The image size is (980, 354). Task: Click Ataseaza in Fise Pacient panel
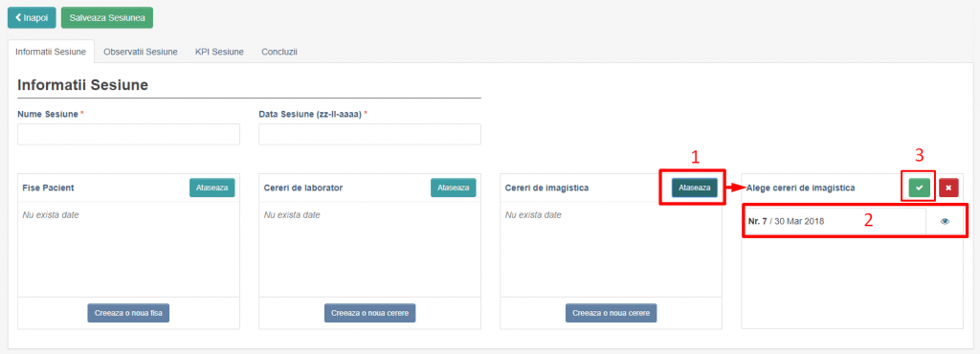coord(212,188)
